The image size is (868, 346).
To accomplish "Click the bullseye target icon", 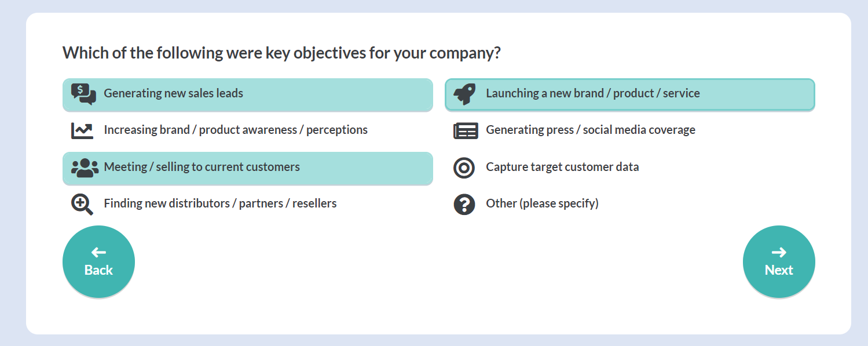I will coord(464,167).
